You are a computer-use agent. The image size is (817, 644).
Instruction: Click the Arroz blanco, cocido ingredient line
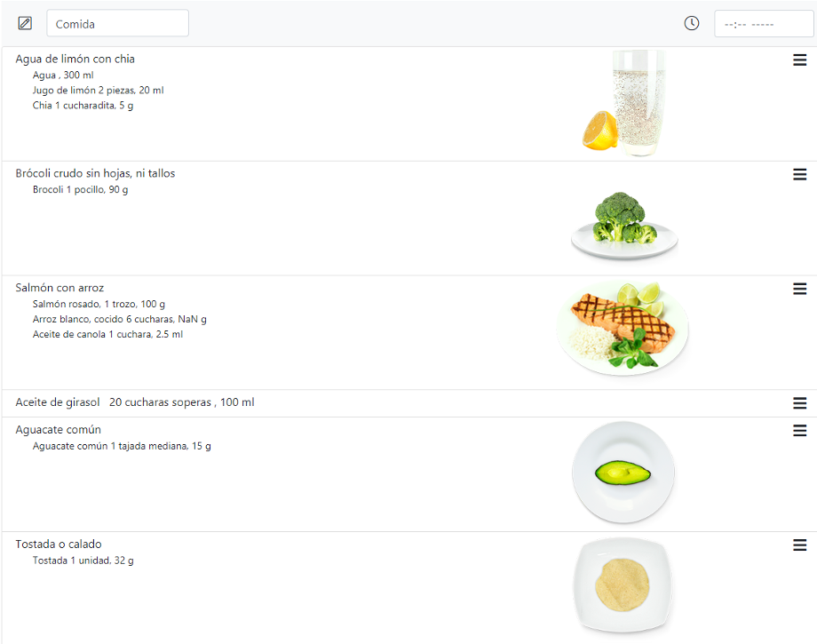(x=119, y=319)
